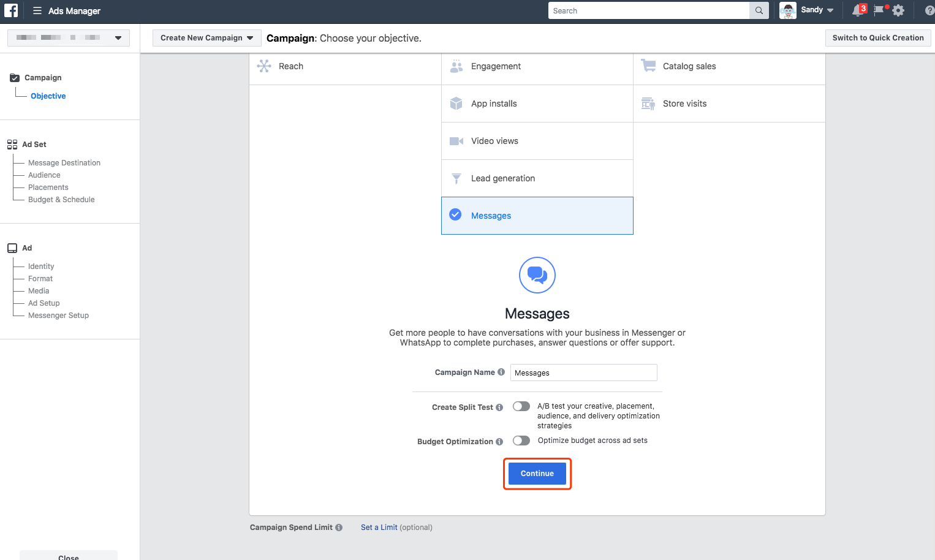Select the Messages objective
The width and height of the screenshot is (935, 560).
[x=537, y=216]
